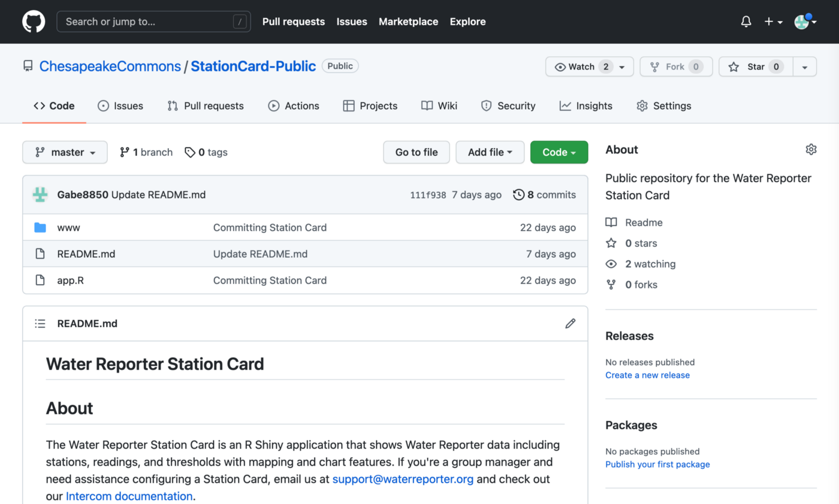Open README.md file in file list
Viewport: 839px width, 504px height.
(86, 254)
